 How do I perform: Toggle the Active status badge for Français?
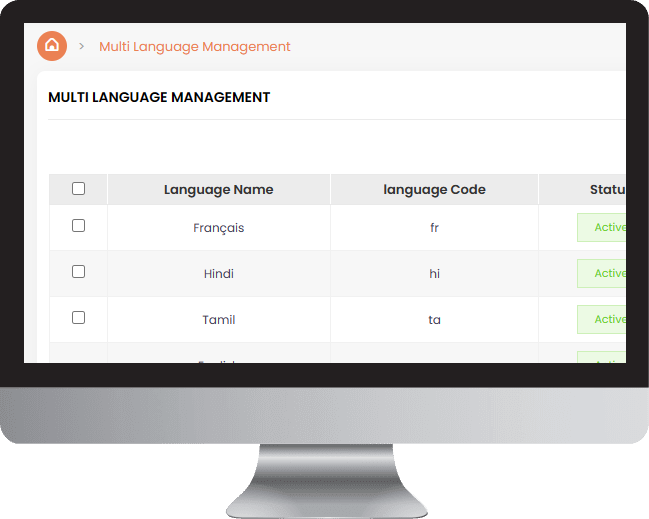click(606, 228)
